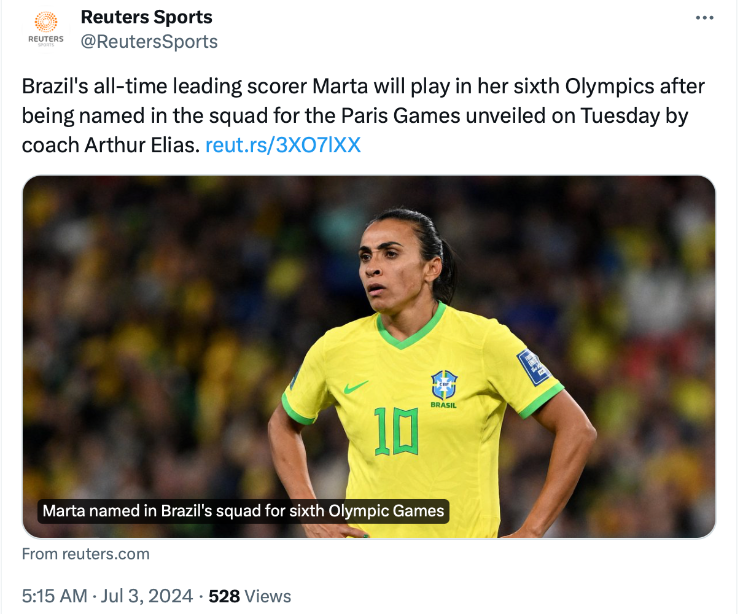Click the player's face in the photo

[394, 267]
